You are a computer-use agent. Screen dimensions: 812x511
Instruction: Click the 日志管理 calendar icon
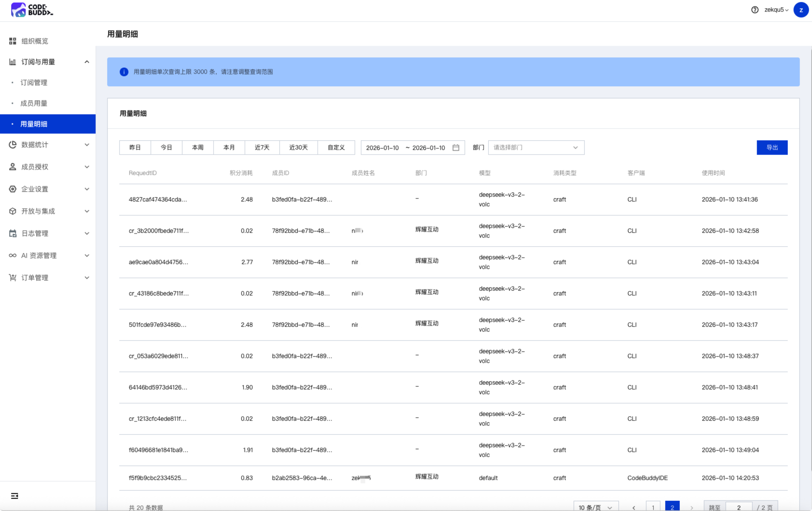tap(13, 233)
